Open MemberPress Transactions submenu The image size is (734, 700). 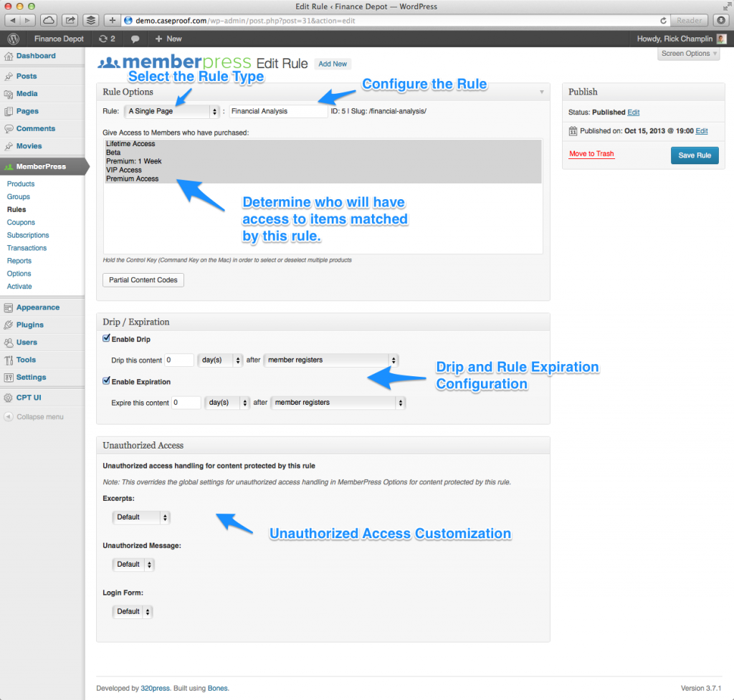point(27,248)
